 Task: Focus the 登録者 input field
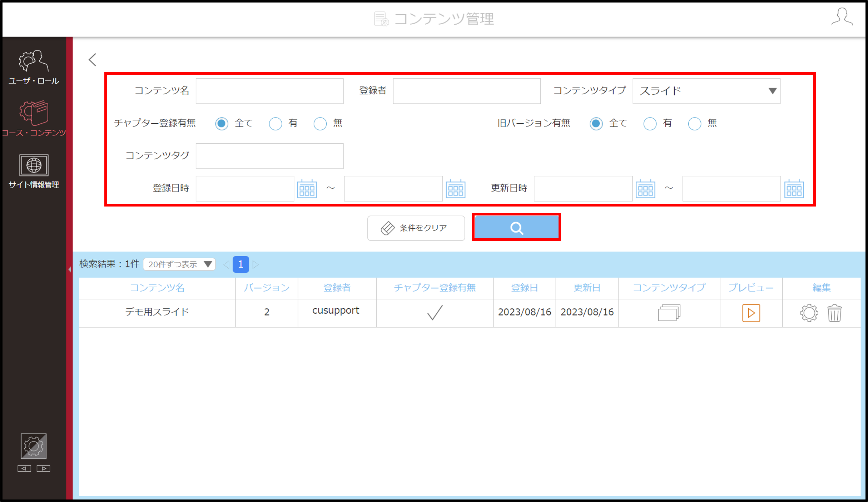(x=467, y=91)
